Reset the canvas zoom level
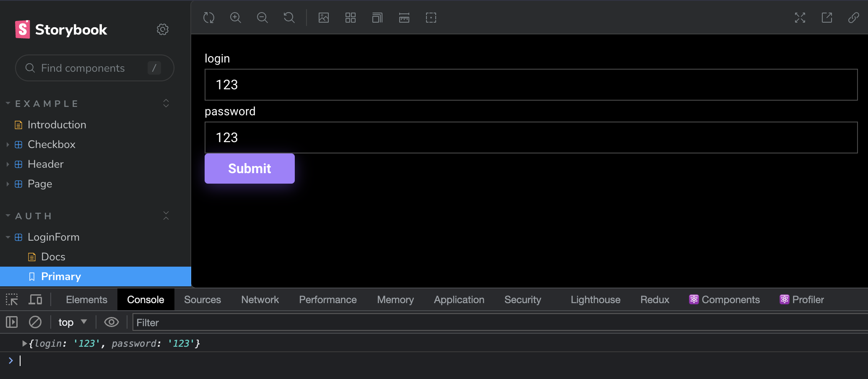The image size is (868, 379). coord(289,18)
